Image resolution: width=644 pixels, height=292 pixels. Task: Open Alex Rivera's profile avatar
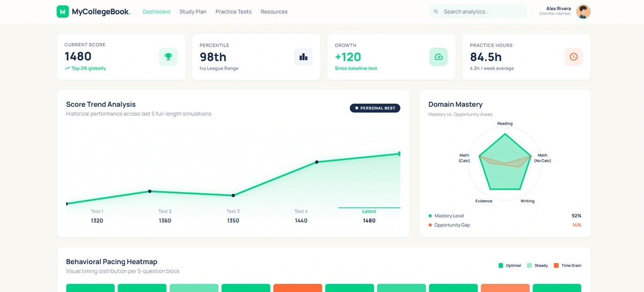coord(583,12)
